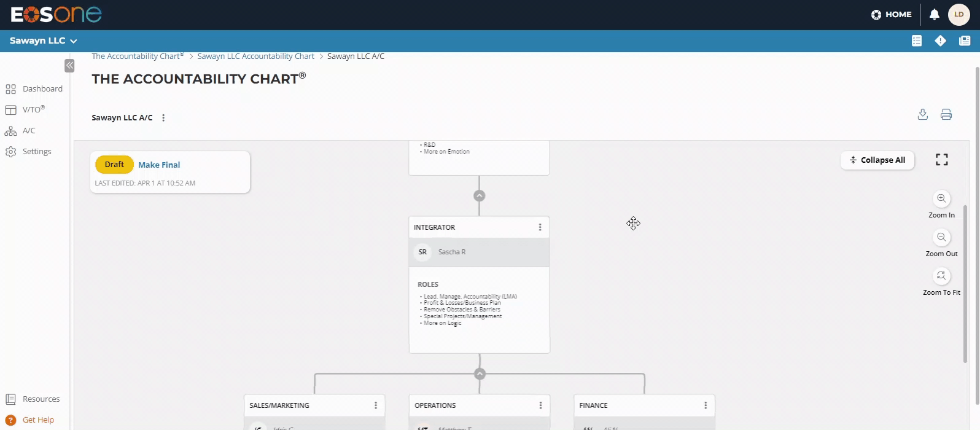Expand the Sawayn LLC company dropdown
Viewport: 980px width, 430px height.
click(x=43, y=41)
